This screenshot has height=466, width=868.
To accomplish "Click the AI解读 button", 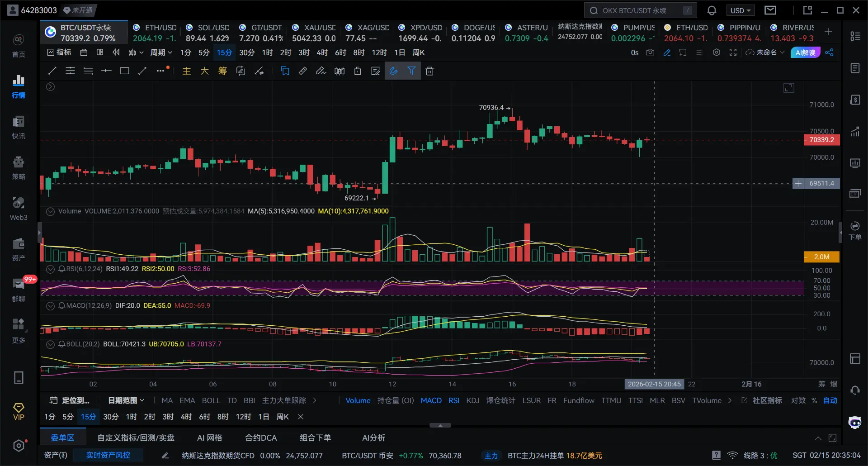I will tap(806, 52).
